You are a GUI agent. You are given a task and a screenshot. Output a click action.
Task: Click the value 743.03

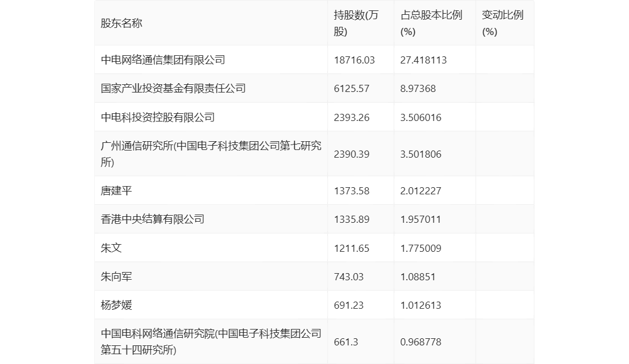[348, 277]
